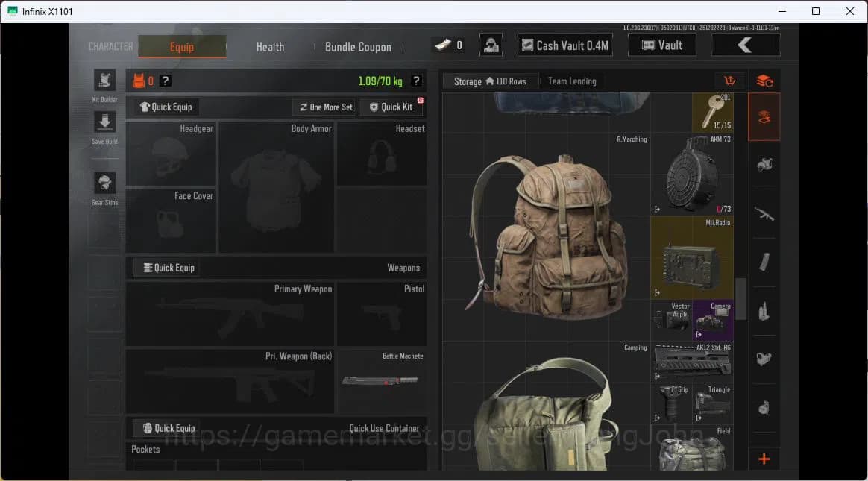Open Cash Vault 0.4M

pyautogui.click(x=564, y=45)
